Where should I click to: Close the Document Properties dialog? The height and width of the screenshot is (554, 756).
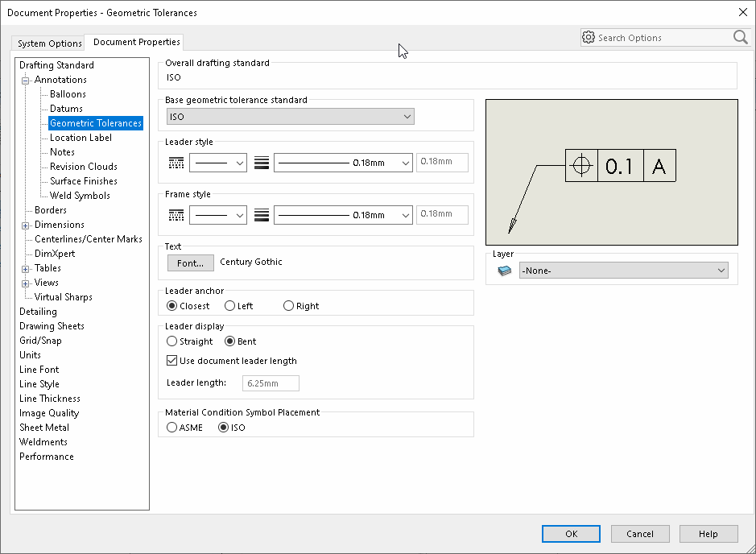click(743, 12)
